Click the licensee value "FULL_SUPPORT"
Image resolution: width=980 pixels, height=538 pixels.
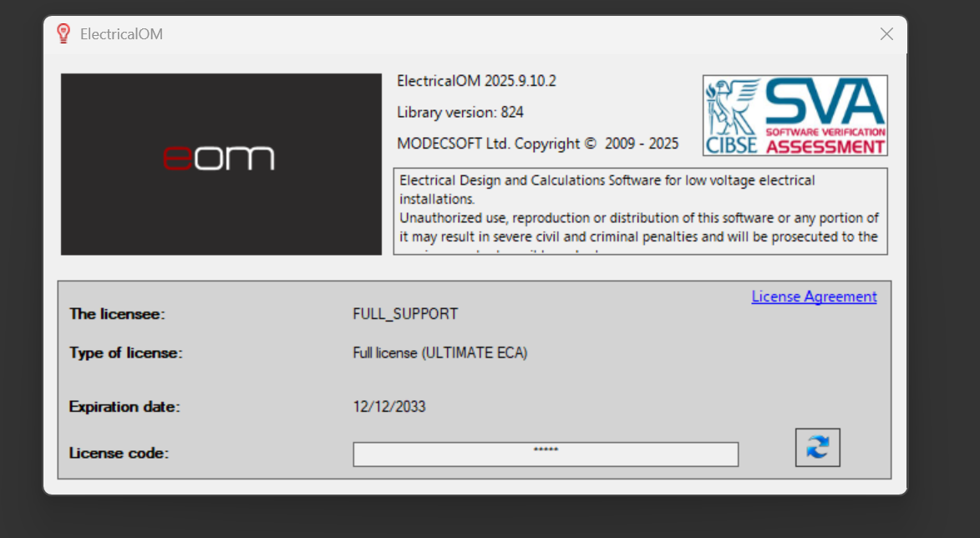[405, 313]
